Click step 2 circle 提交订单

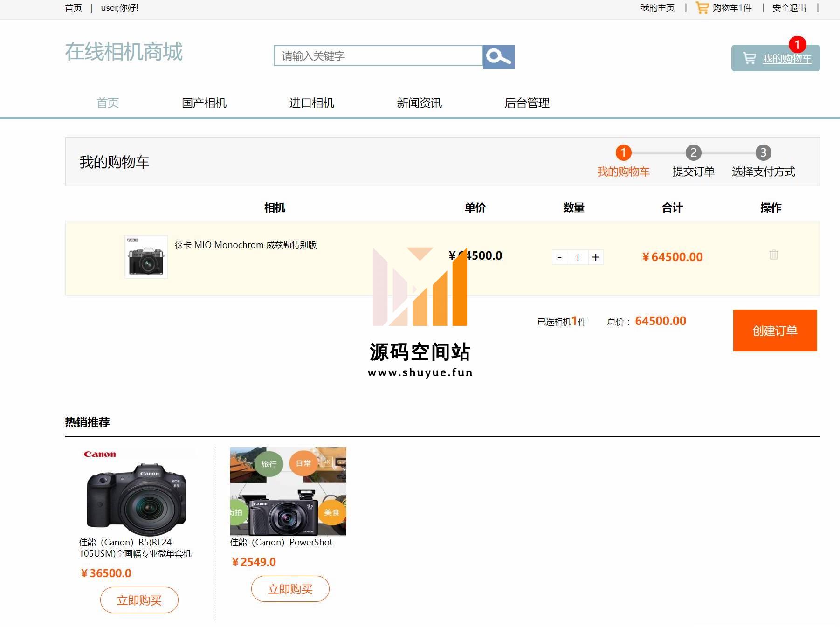tap(693, 152)
